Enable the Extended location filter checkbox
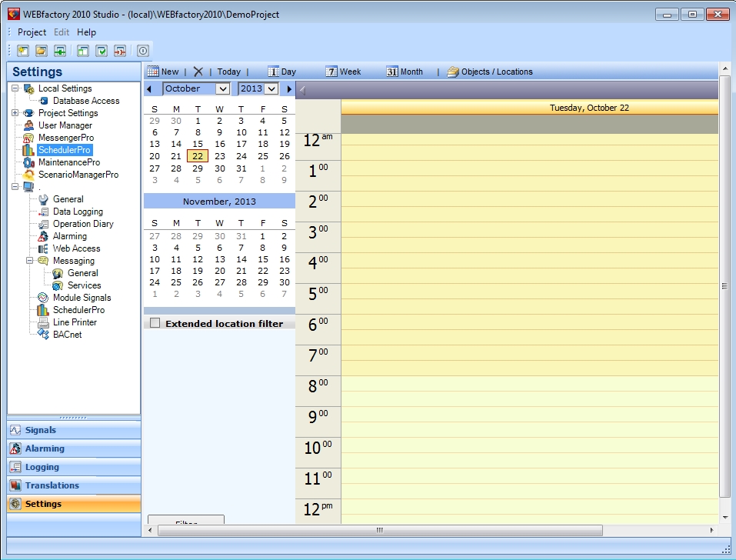736x560 pixels. point(155,323)
